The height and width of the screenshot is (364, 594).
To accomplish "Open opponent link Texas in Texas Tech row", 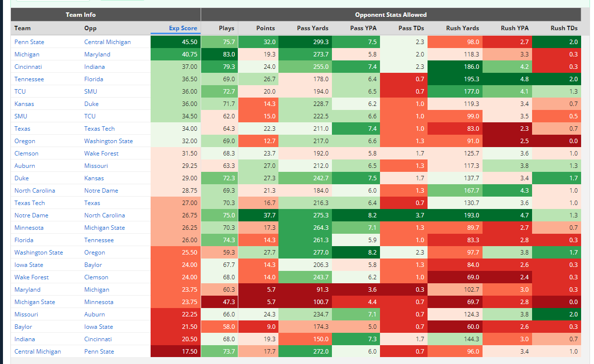I will point(92,203).
